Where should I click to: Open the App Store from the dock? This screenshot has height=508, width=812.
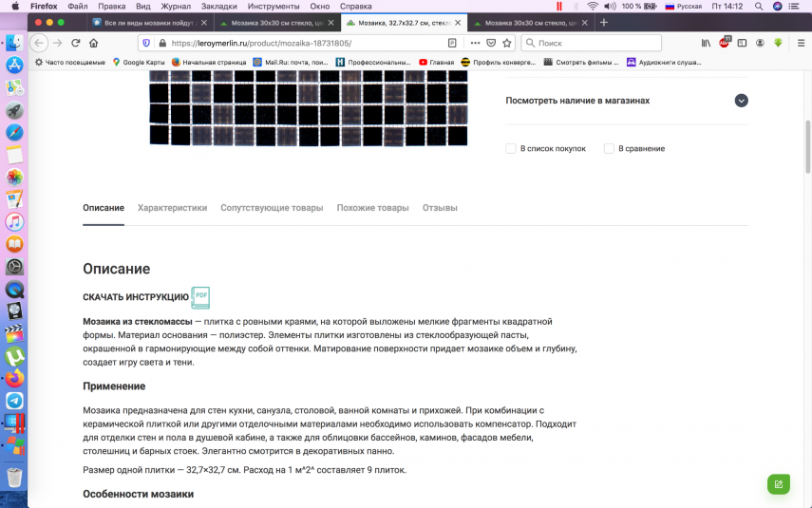(x=14, y=65)
